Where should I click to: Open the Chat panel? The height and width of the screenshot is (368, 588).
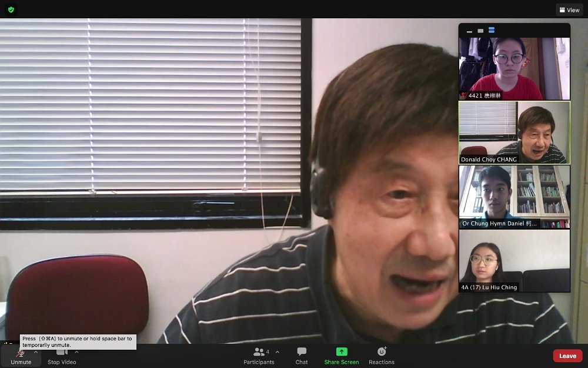pos(302,356)
